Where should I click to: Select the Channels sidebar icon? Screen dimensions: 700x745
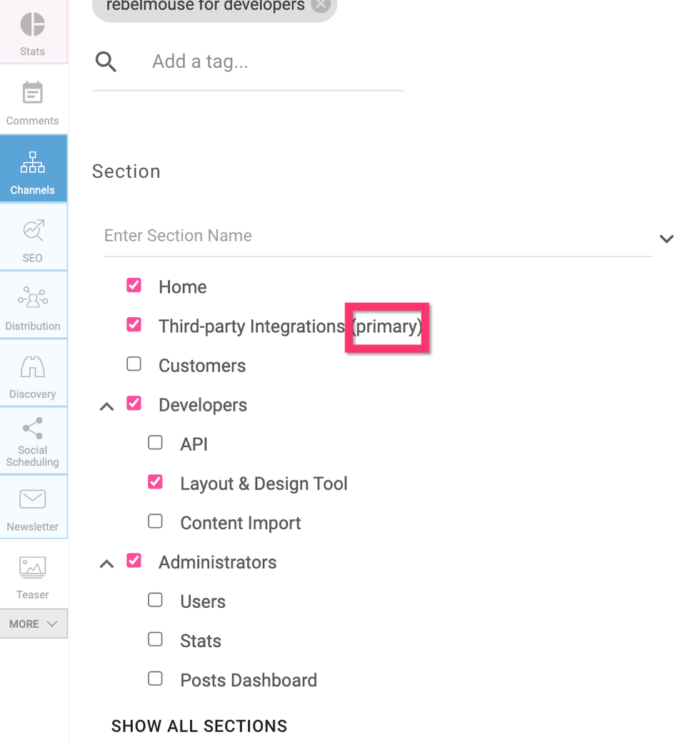[x=32, y=164]
